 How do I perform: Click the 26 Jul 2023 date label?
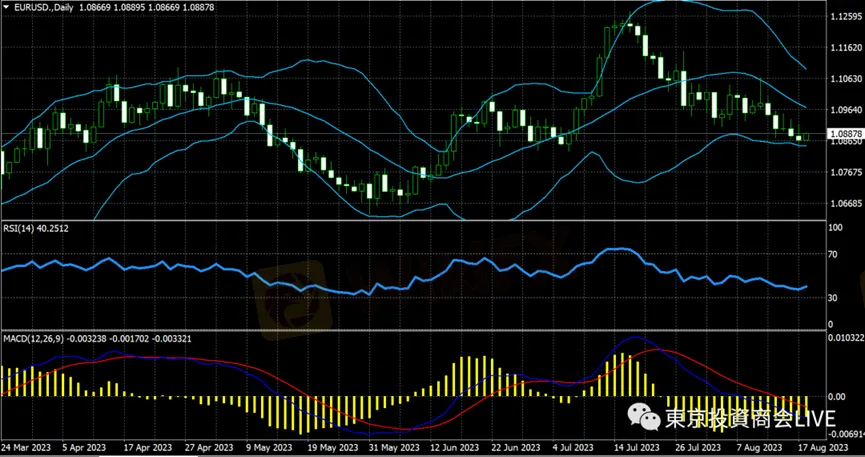(x=691, y=449)
